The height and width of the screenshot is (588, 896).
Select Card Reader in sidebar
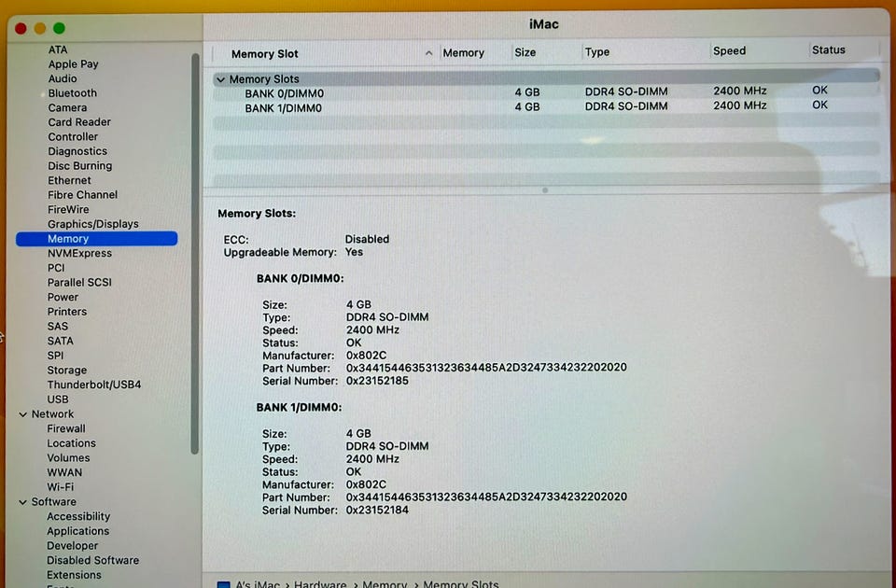(x=79, y=122)
